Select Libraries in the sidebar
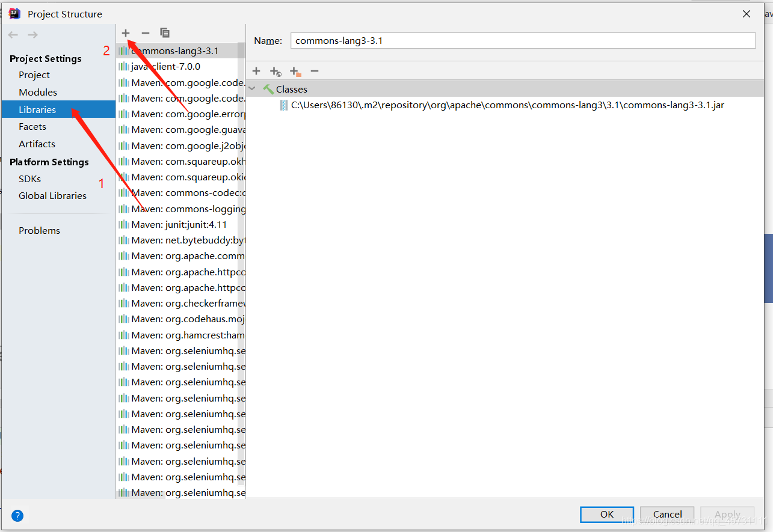Viewport: 773px width, 532px height. click(x=58, y=109)
